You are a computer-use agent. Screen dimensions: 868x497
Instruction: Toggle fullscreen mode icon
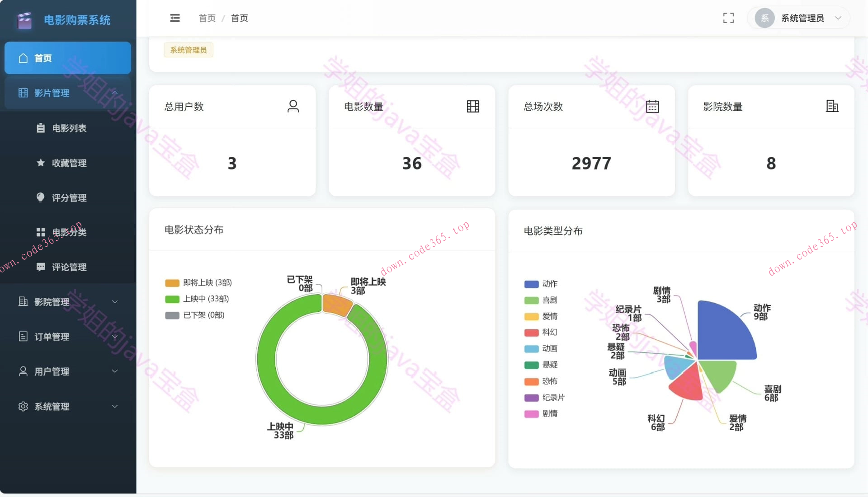728,18
